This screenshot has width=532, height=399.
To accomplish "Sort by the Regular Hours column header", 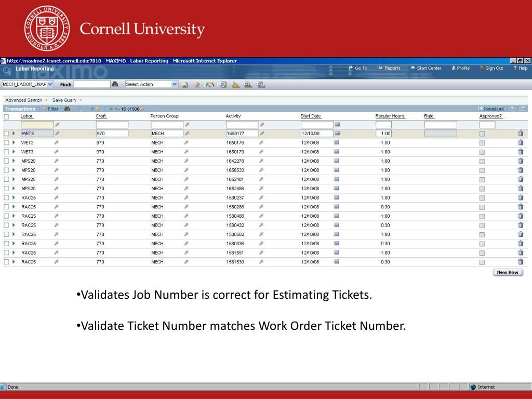I will point(390,116).
